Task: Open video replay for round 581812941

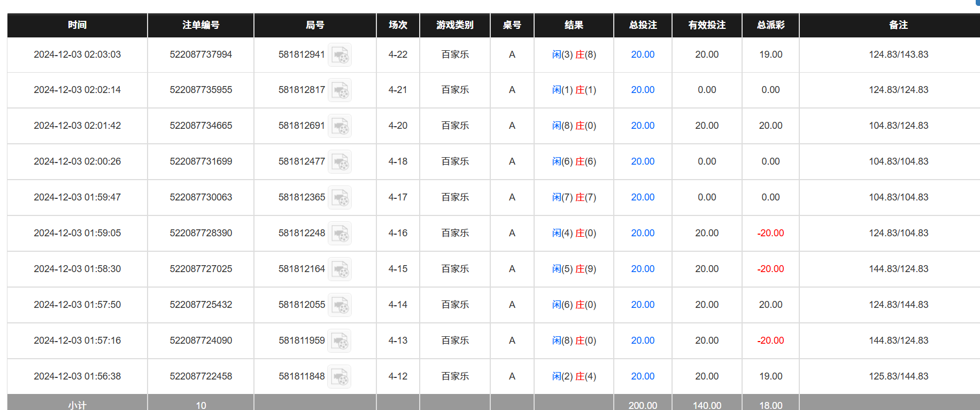Action: [339, 55]
